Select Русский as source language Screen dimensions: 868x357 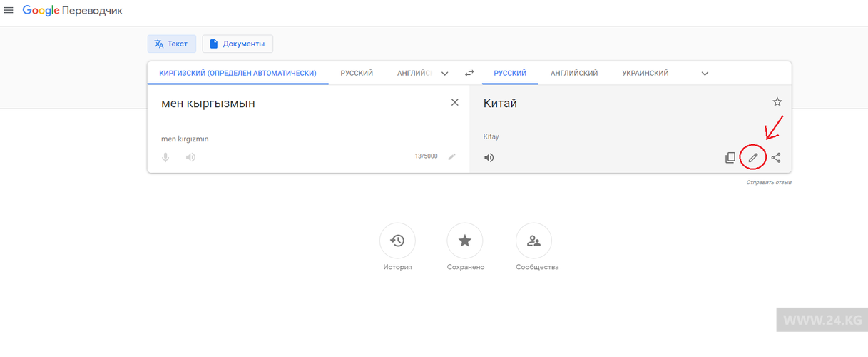point(357,74)
